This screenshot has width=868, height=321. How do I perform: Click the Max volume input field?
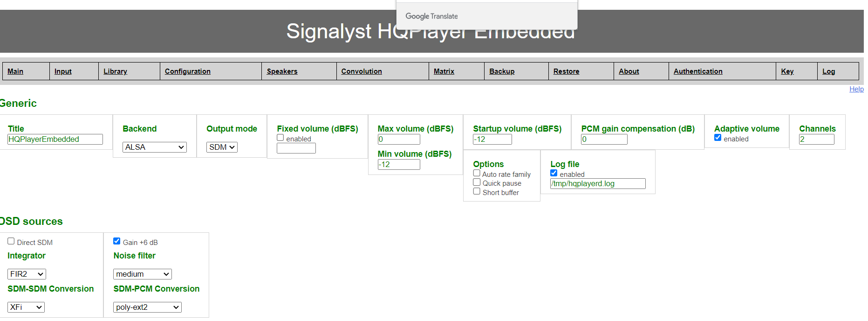[x=399, y=139]
